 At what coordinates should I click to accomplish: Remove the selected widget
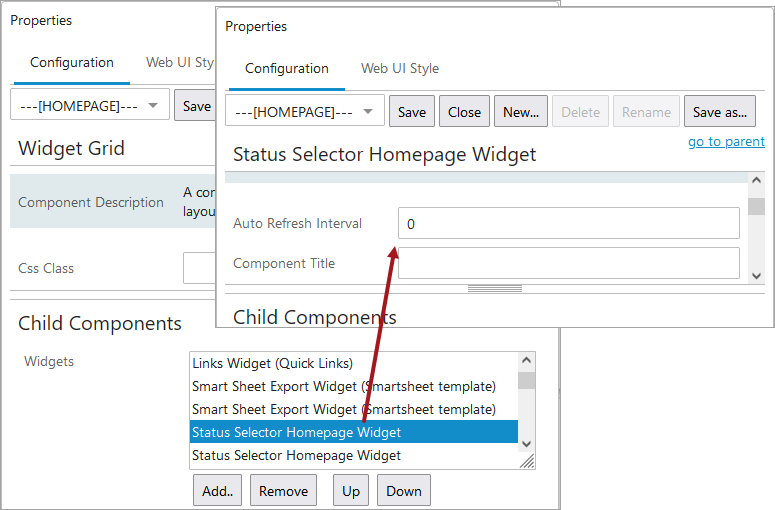pos(284,491)
